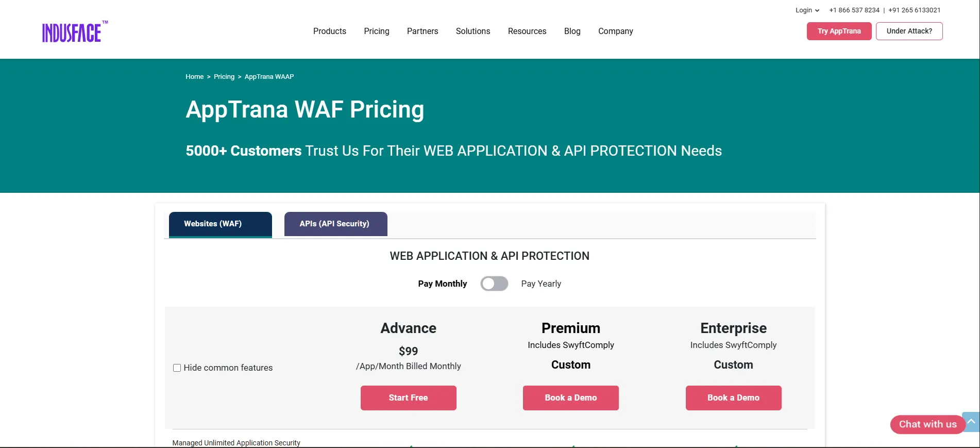Viewport: 980px width, 448px height.
Task: Open the Resources menu
Action: coord(527,31)
